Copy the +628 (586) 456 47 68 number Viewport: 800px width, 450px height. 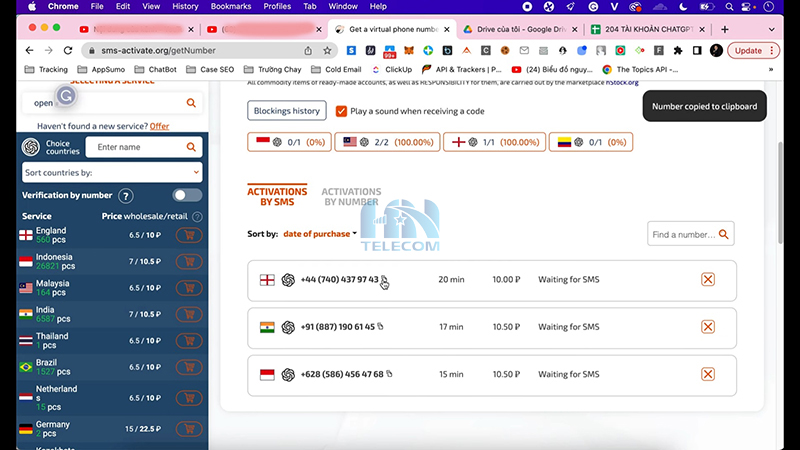click(x=389, y=374)
